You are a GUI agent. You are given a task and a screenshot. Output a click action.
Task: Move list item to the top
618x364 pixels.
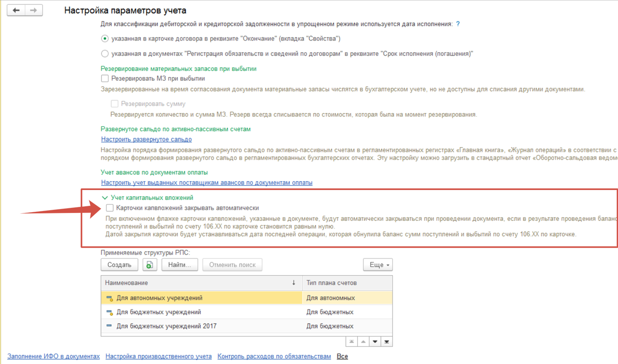(351, 342)
